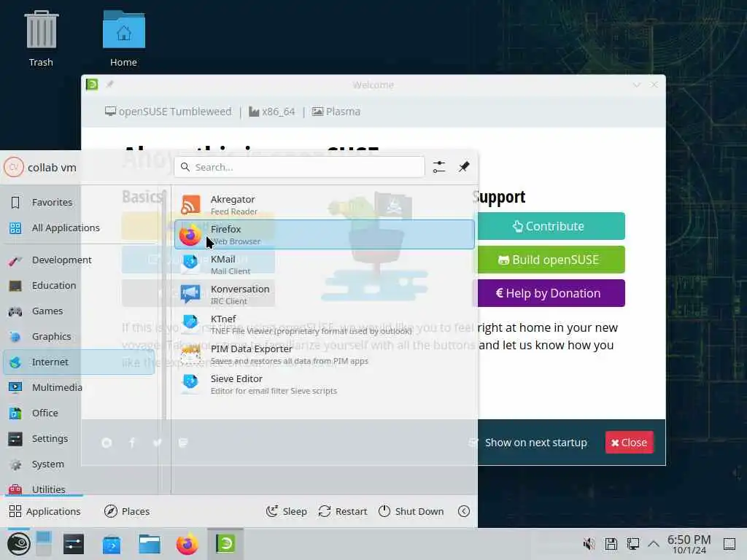Open the Multimedia category

pyautogui.click(x=79, y=388)
